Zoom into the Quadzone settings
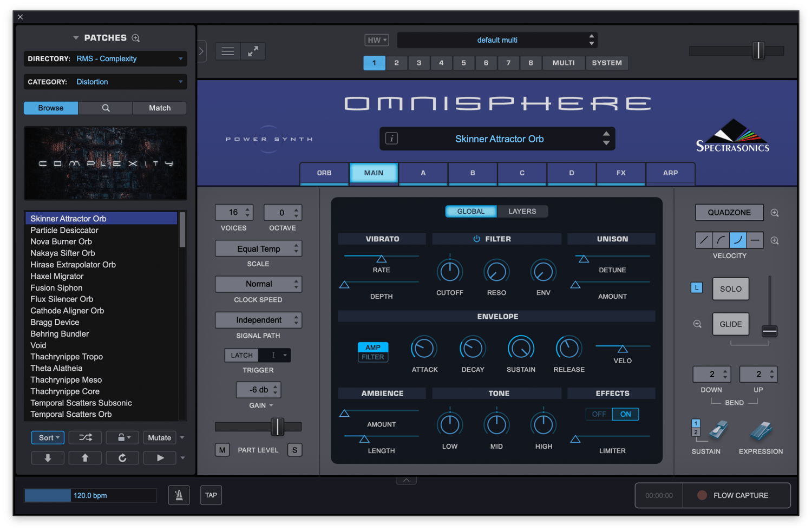Screen dimensions: 812x531 pyautogui.click(x=775, y=213)
